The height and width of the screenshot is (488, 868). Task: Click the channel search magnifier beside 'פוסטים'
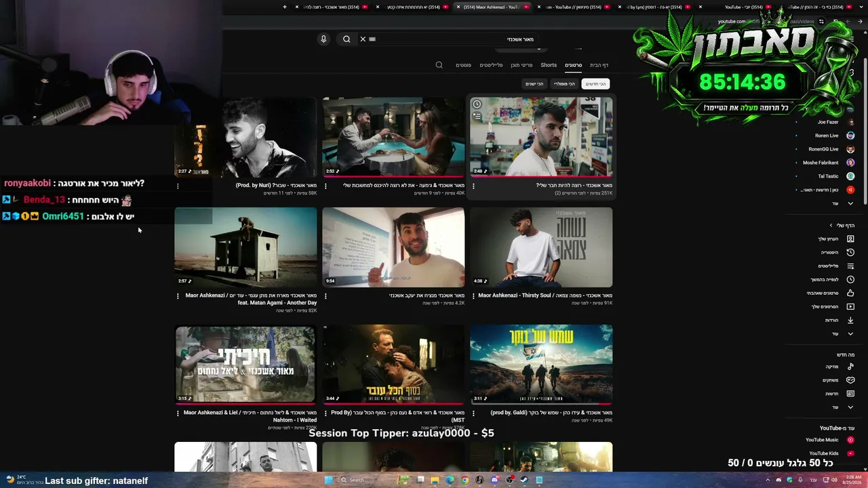(x=439, y=65)
